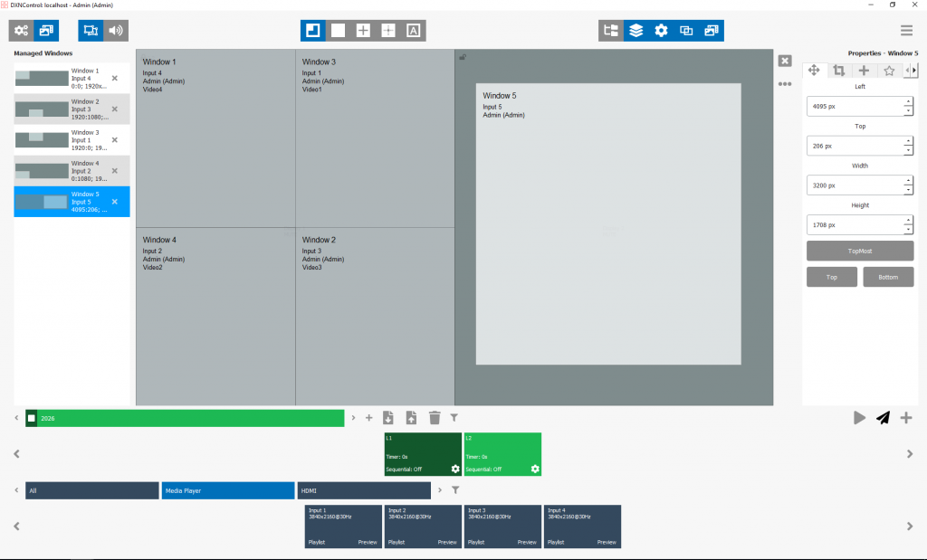
Task: Click the TopMost button
Action: tap(860, 250)
